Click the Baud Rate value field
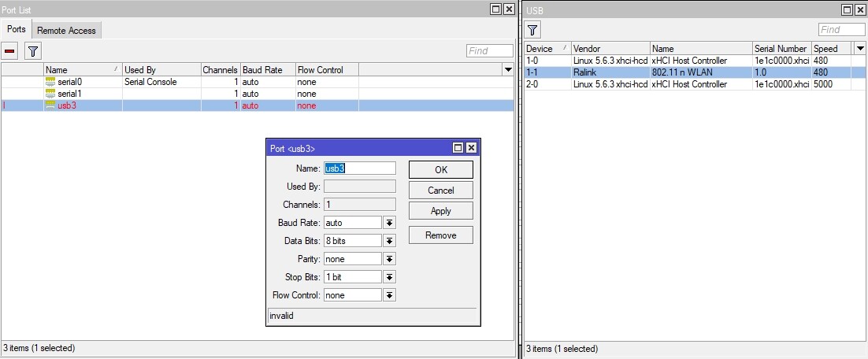The image size is (868, 359). coord(353,223)
